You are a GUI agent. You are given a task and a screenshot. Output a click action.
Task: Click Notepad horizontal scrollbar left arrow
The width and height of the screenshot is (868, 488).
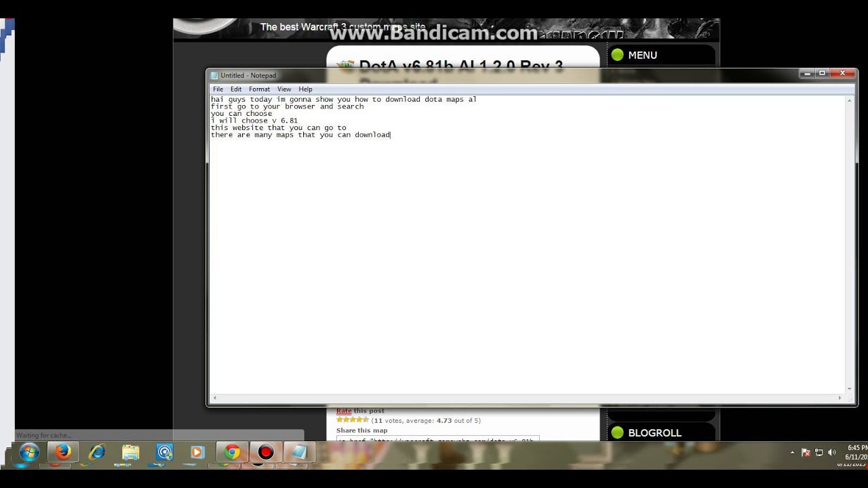215,398
